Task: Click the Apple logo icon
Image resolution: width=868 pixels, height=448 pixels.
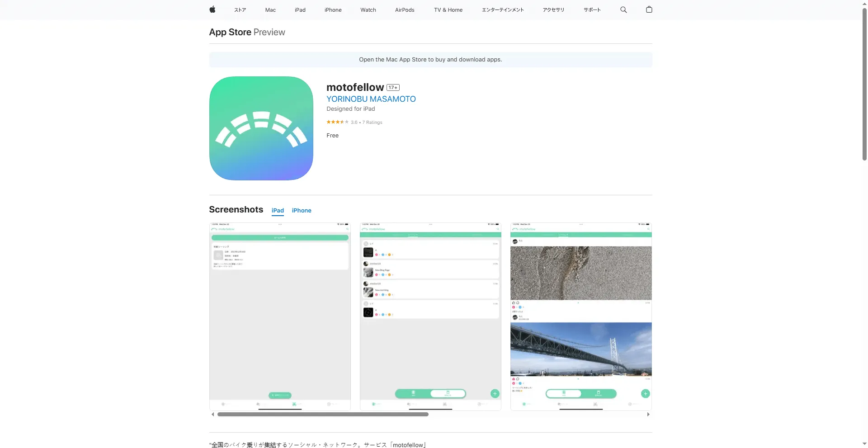Action: (212, 9)
